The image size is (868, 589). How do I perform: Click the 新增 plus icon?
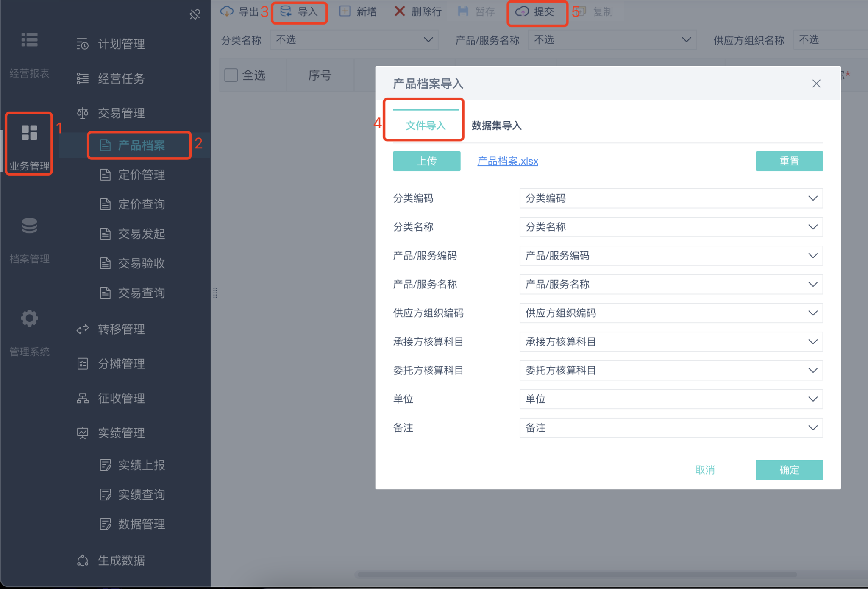coord(345,11)
